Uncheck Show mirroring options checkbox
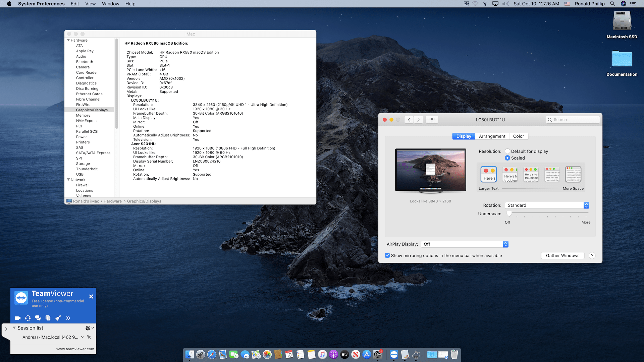 click(387, 255)
